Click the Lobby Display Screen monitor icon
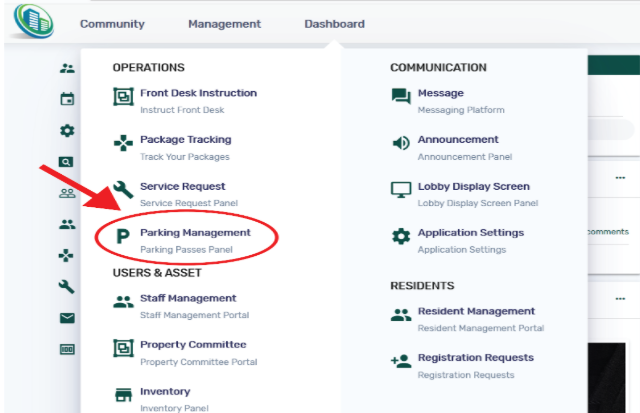The image size is (640, 413). pyautogui.click(x=401, y=191)
